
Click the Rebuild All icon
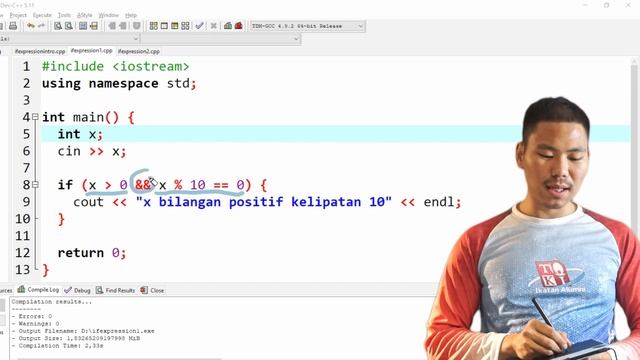pos(185,26)
